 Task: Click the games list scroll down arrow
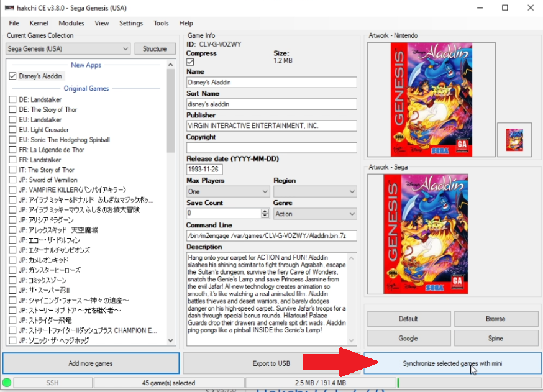click(170, 340)
